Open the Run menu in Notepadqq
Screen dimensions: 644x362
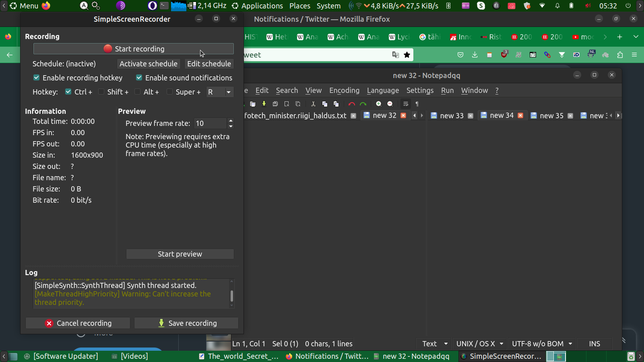pos(447,90)
